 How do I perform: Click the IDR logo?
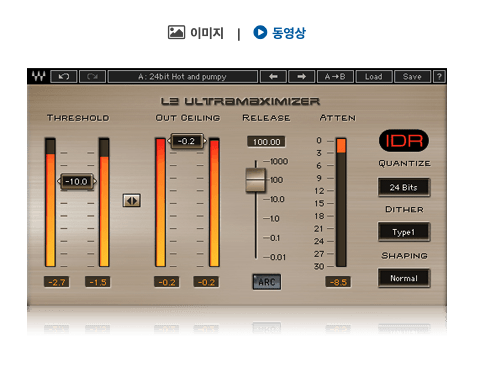click(x=404, y=140)
